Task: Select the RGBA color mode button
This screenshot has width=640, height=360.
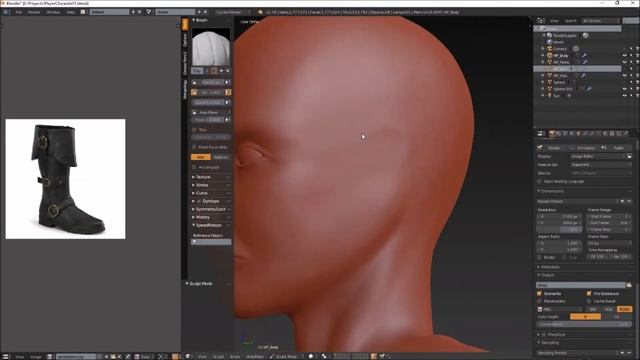Action: [624, 309]
